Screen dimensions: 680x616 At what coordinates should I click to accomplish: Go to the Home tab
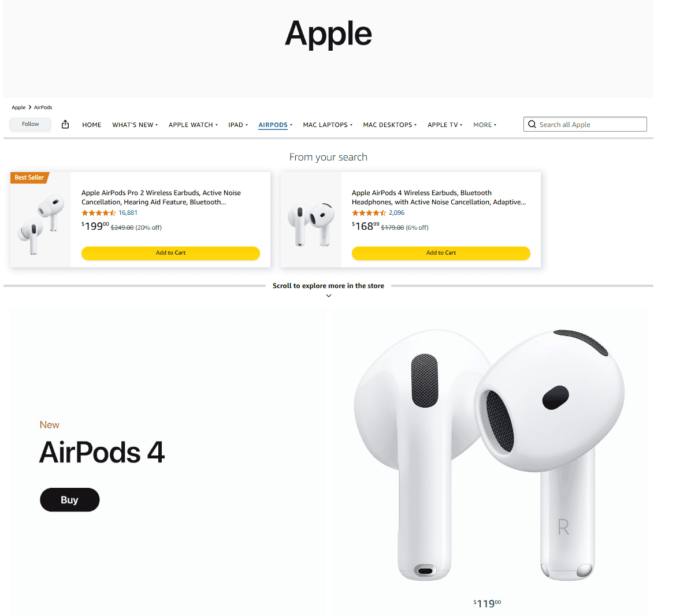point(91,125)
